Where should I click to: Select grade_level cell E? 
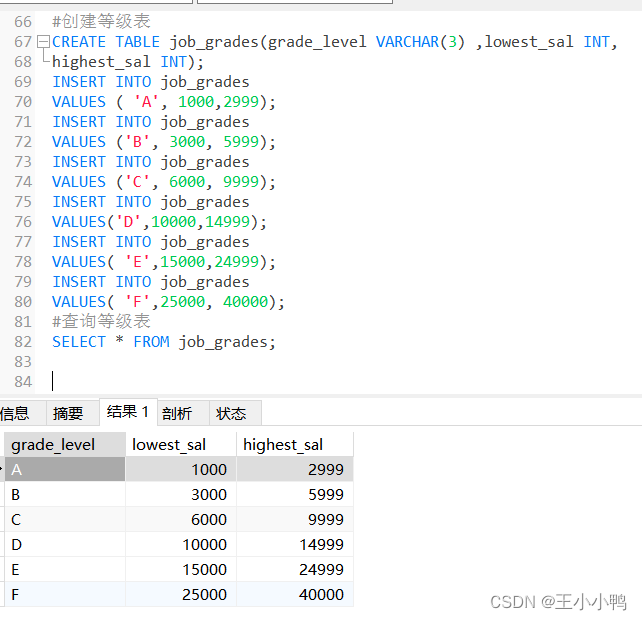pos(65,569)
